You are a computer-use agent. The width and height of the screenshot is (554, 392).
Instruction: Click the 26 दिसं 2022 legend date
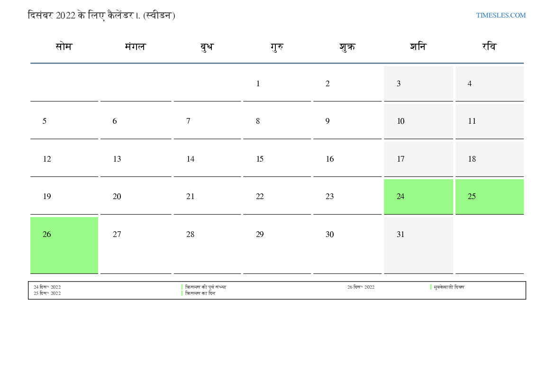tap(361, 287)
